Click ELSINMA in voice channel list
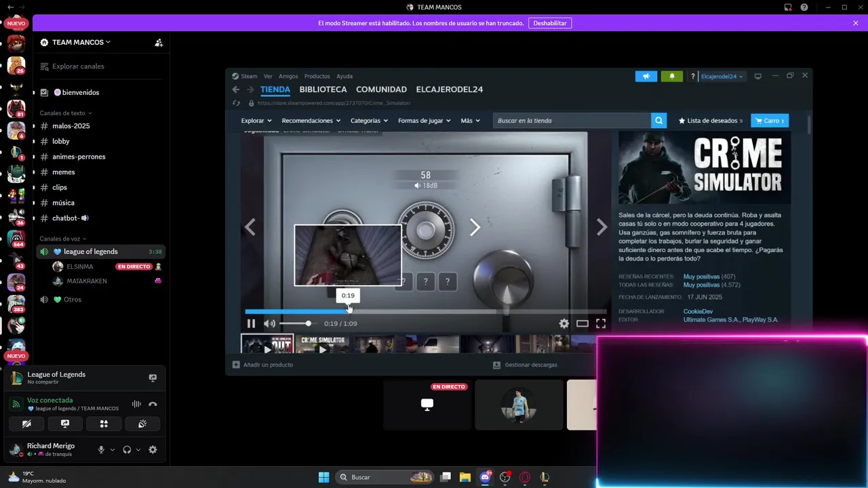The height and width of the screenshot is (488, 868). coord(80,266)
